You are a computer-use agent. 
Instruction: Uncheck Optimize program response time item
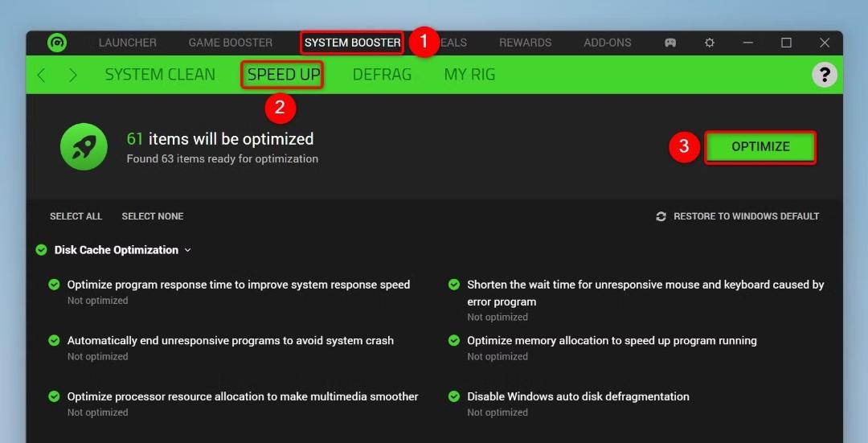pos(55,285)
